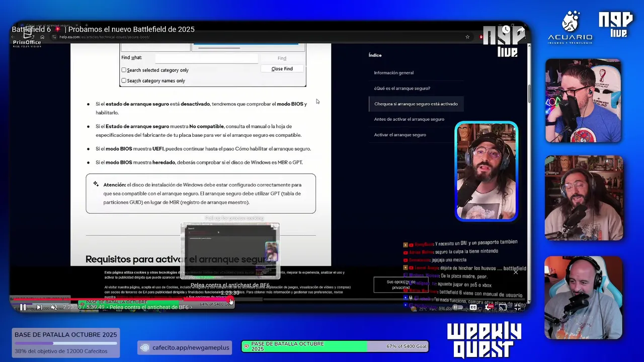Click the 2:23:30 / 5:39:49 time display
Image resolution: width=644 pixels, height=362 pixels.
point(84,307)
